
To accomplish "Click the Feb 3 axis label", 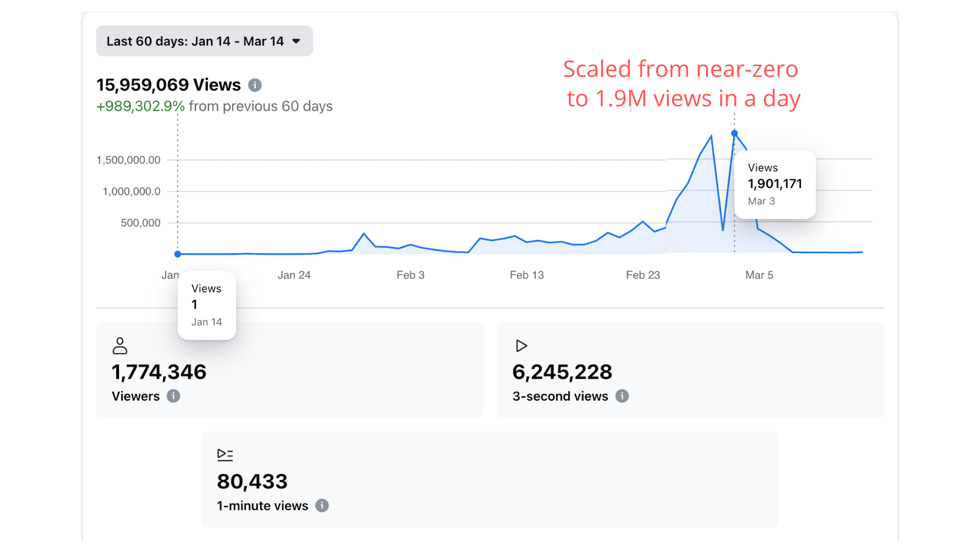I will point(411,275).
